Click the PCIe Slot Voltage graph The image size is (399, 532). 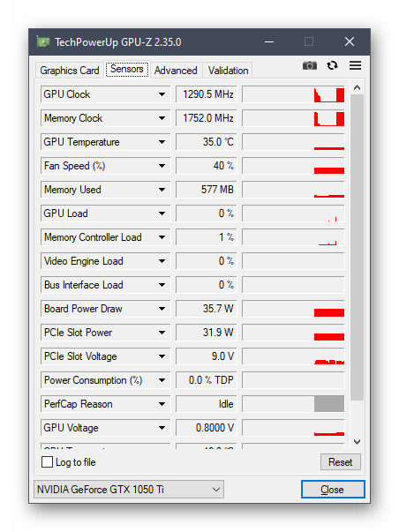coord(293,356)
